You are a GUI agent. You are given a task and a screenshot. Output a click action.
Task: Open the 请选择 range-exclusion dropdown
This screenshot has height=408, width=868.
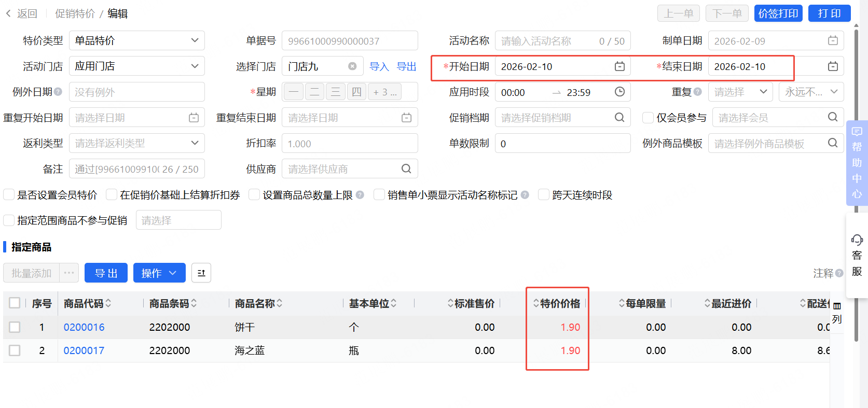[178, 220]
